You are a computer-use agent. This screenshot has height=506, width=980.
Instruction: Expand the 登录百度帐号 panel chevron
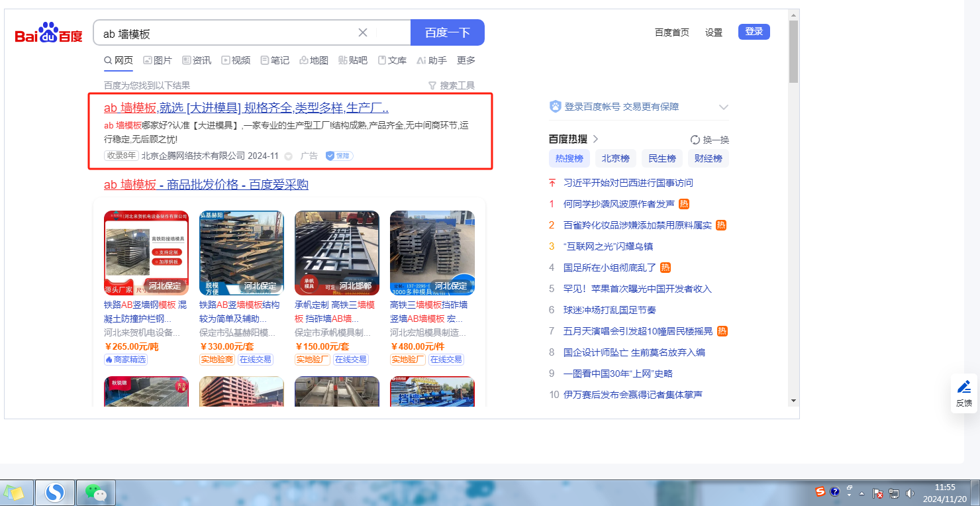pos(723,107)
